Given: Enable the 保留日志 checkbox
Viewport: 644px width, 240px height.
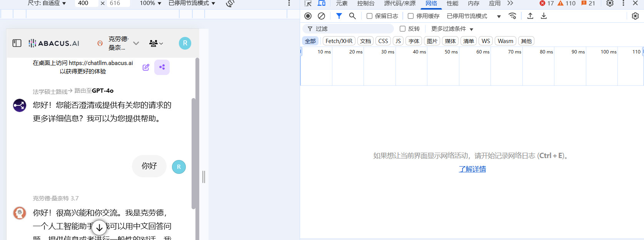Looking at the screenshot, I should tap(369, 16).
